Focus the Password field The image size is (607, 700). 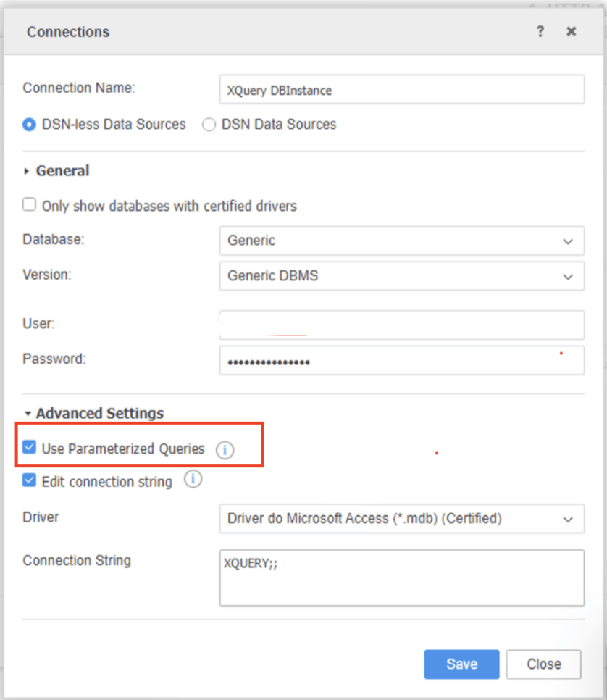(x=401, y=361)
